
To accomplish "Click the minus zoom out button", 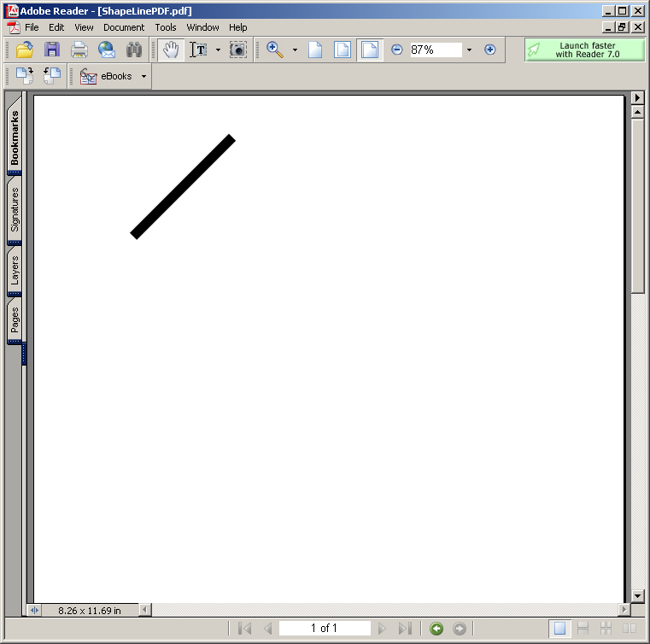I will click(396, 50).
